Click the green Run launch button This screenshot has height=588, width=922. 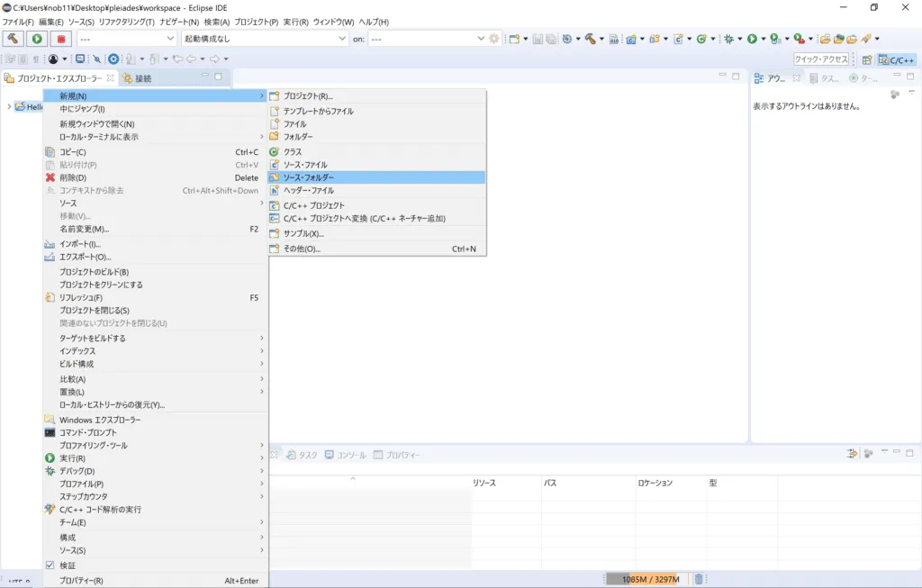coord(37,39)
